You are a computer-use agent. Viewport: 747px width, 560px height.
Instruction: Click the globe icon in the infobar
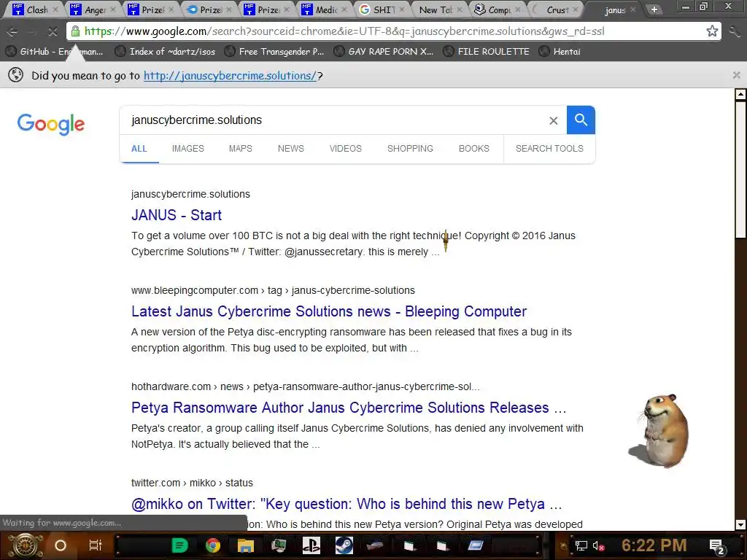[x=16, y=75]
